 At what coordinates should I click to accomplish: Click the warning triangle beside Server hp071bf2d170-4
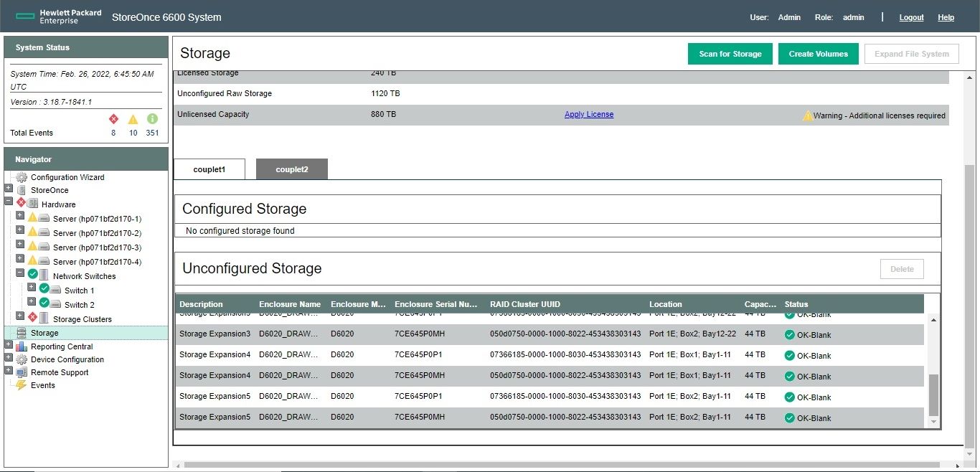click(x=32, y=260)
